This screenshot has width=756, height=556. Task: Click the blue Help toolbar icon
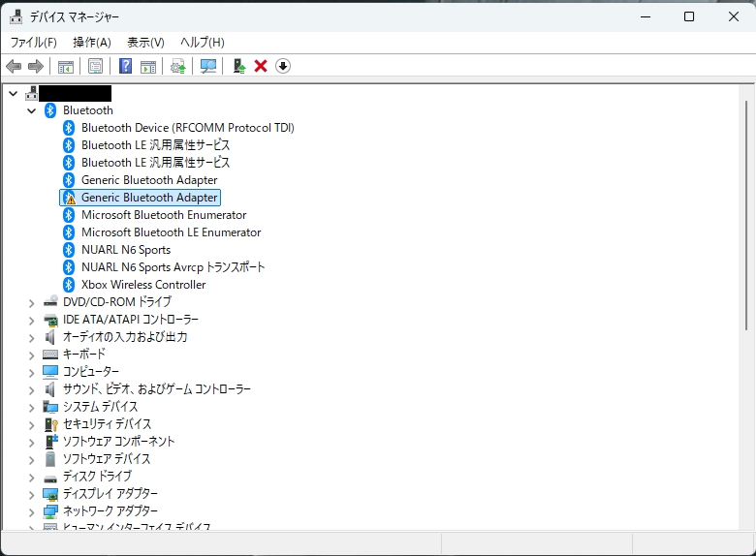(x=125, y=66)
